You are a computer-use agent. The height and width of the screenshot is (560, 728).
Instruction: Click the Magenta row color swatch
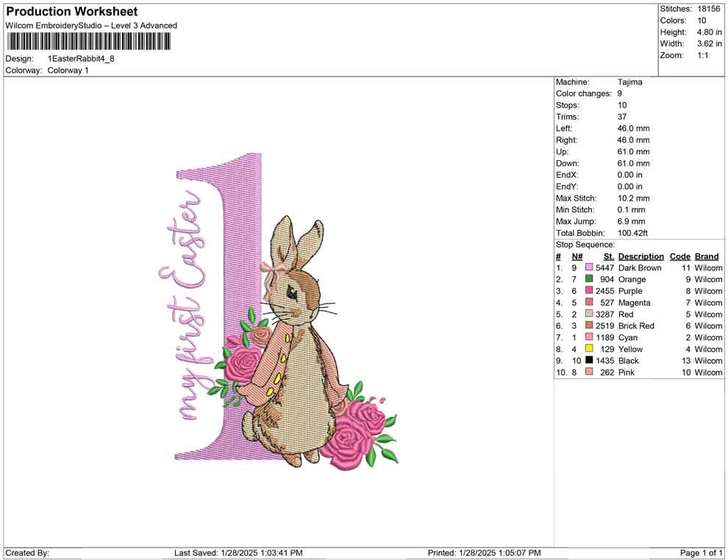click(x=589, y=302)
